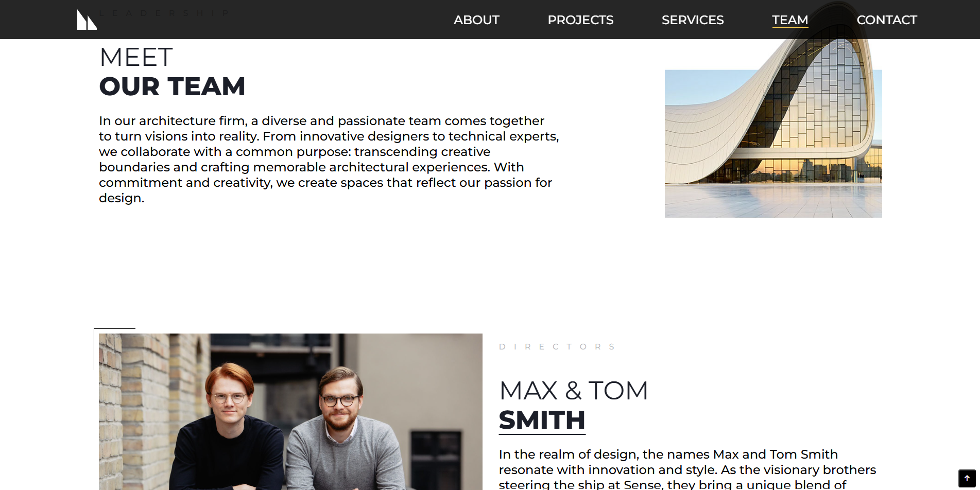The image size is (980, 490).
Task: Click the team introduction paragraph
Action: (x=329, y=159)
